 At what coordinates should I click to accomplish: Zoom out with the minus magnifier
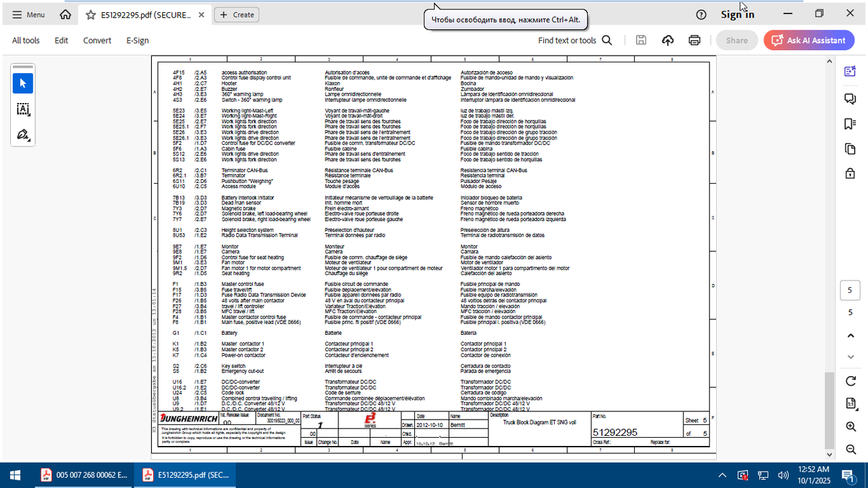coord(850,449)
